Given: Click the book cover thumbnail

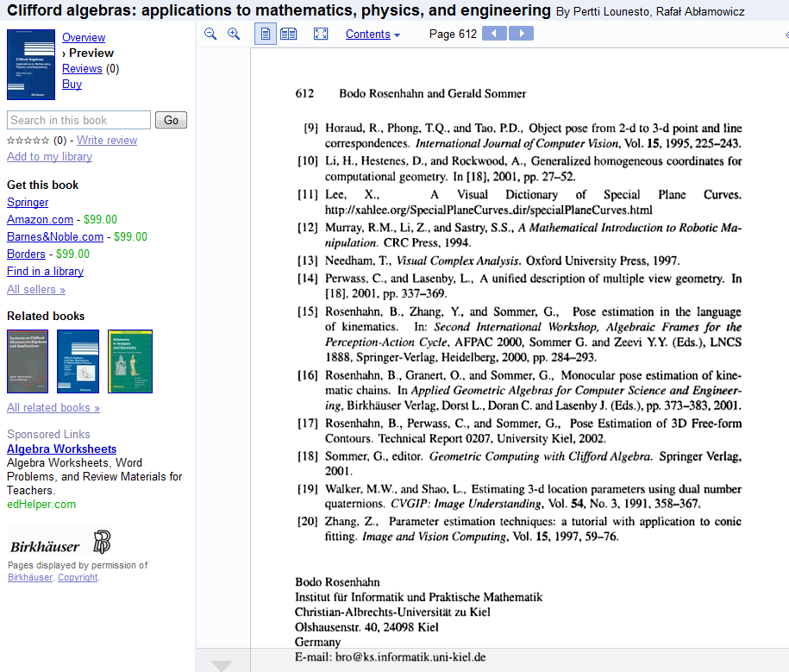Looking at the screenshot, I should click(30, 65).
